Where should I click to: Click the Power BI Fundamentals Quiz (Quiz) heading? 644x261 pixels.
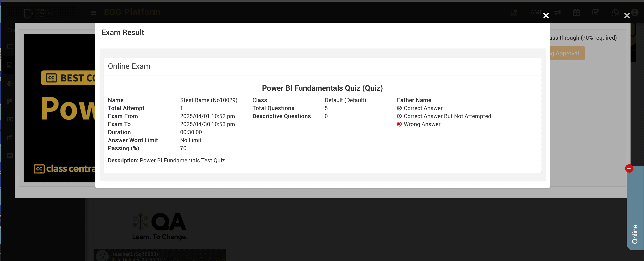tap(322, 88)
